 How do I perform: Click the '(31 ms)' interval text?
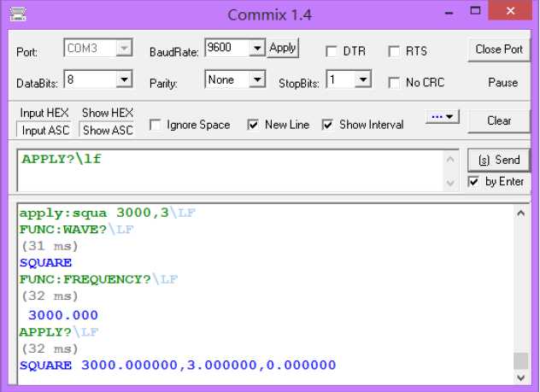point(50,246)
